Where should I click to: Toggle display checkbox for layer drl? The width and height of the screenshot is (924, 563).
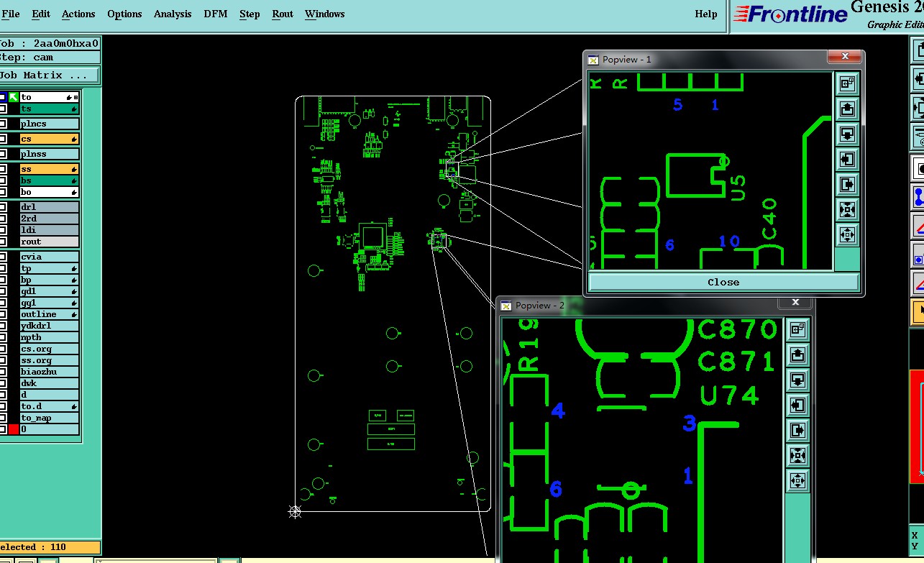3,207
